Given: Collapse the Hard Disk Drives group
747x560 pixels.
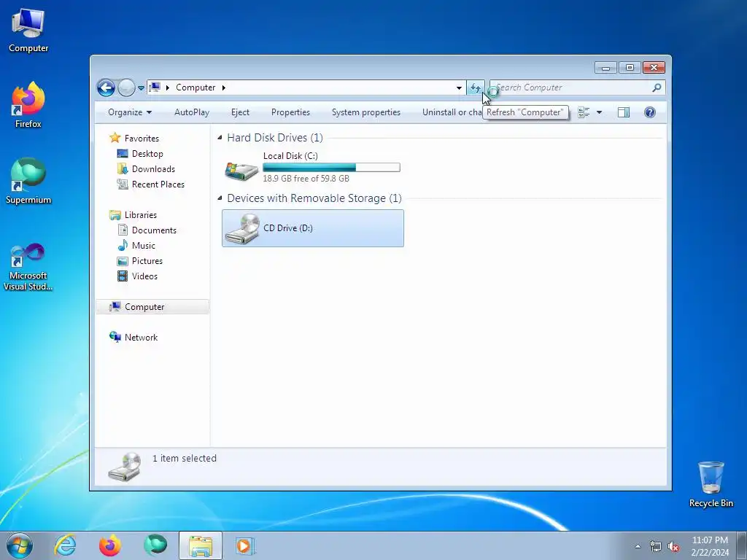Looking at the screenshot, I should click(220, 138).
